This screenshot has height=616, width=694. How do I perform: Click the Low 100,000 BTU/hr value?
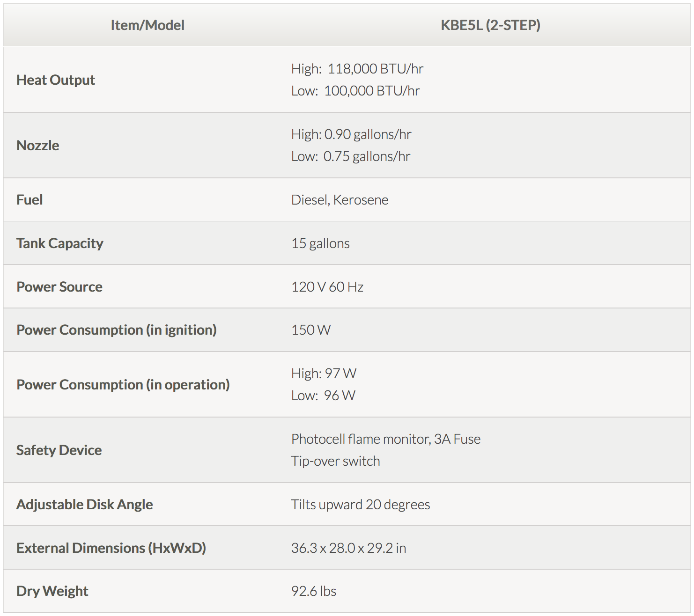point(355,91)
